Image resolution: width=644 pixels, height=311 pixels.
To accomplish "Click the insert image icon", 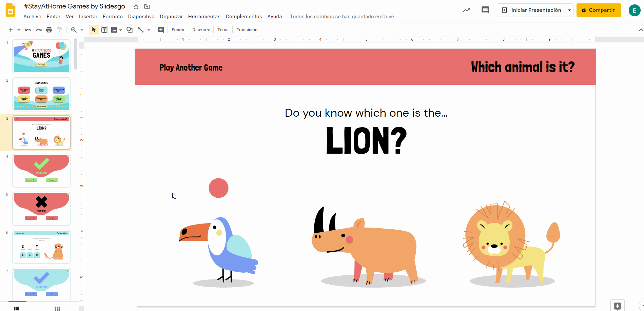I will coord(114,30).
